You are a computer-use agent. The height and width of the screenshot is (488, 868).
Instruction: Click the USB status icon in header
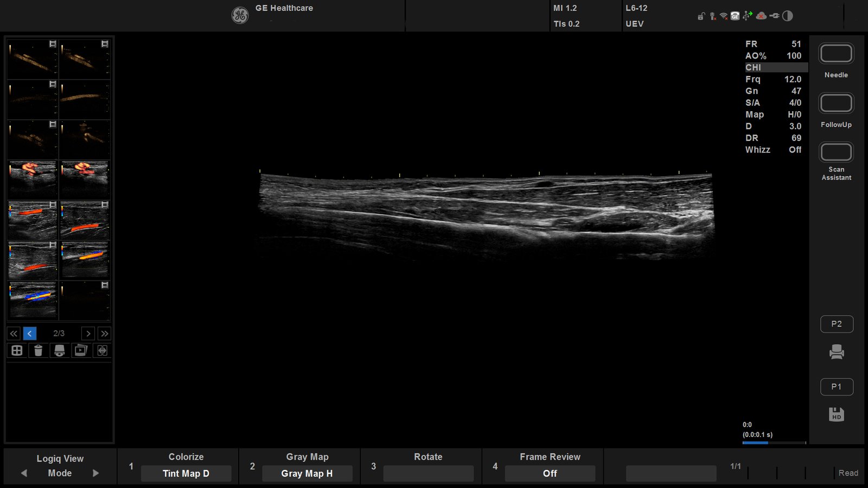tap(748, 16)
